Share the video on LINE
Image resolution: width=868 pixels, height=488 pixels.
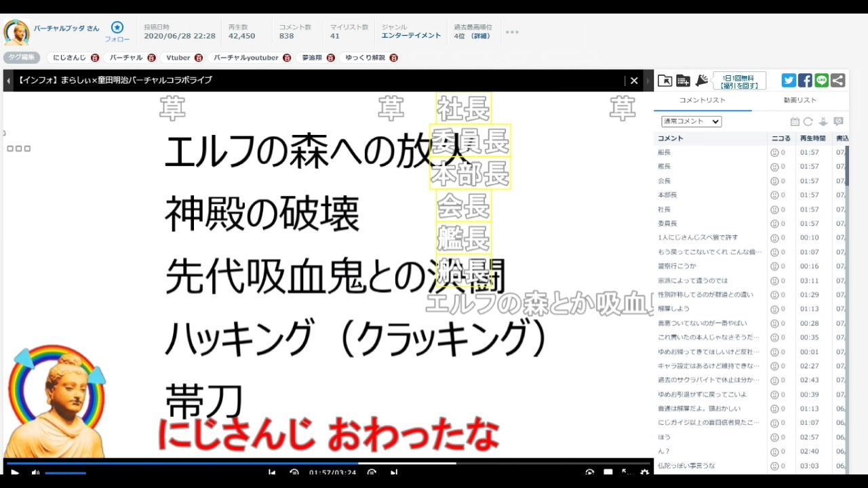821,81
